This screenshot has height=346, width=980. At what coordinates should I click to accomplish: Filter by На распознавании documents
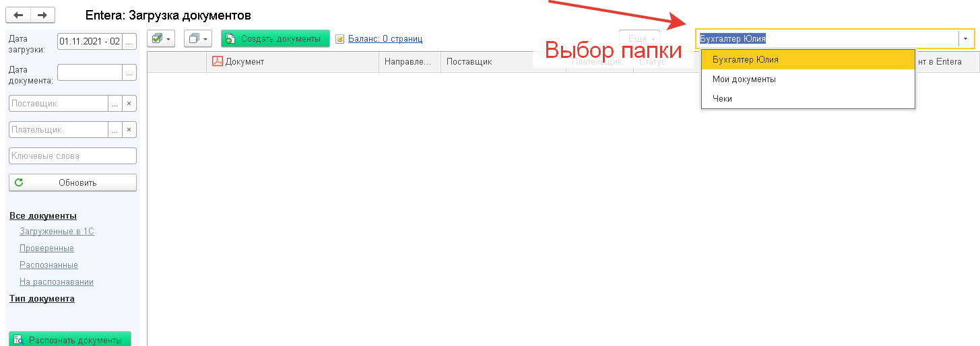pos(57,282)
